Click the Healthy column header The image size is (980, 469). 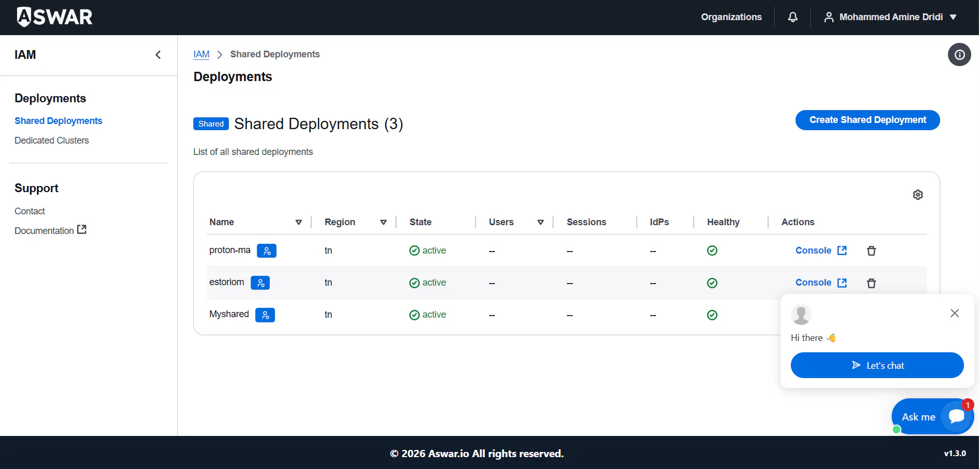[724, 222]
